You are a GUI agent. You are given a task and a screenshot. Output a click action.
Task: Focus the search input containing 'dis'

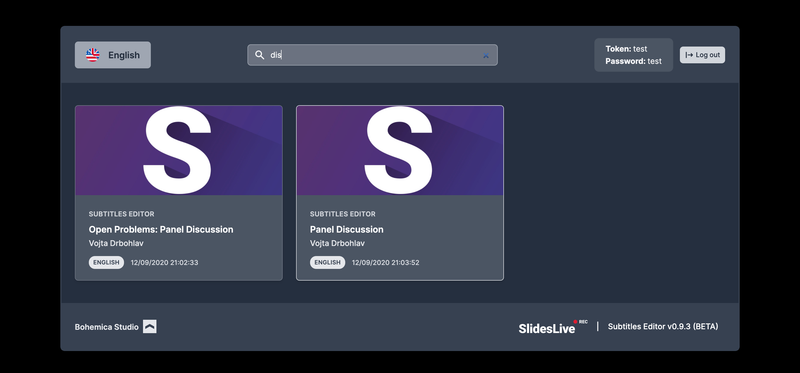click(x=372, y=55)
